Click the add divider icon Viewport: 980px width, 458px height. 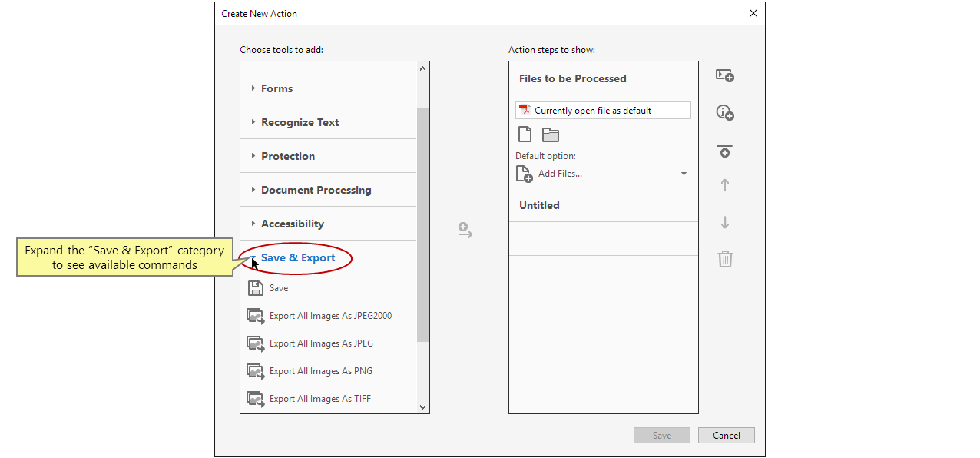coord(724,151)
